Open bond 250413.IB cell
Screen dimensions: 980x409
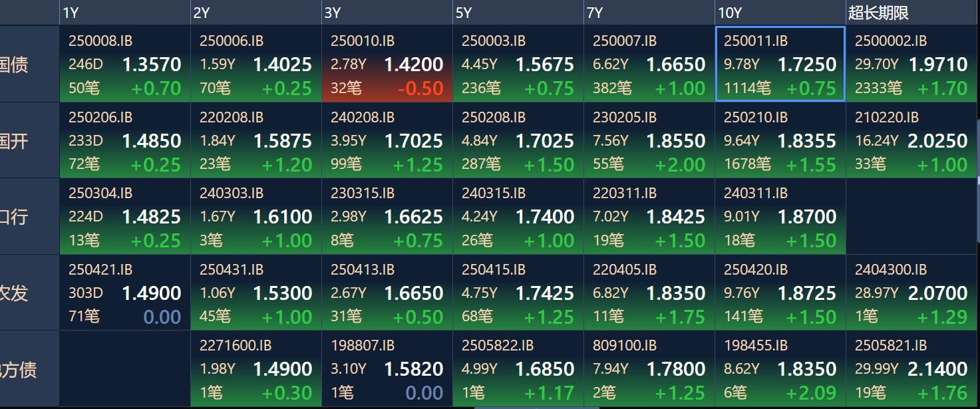[387, 293]
